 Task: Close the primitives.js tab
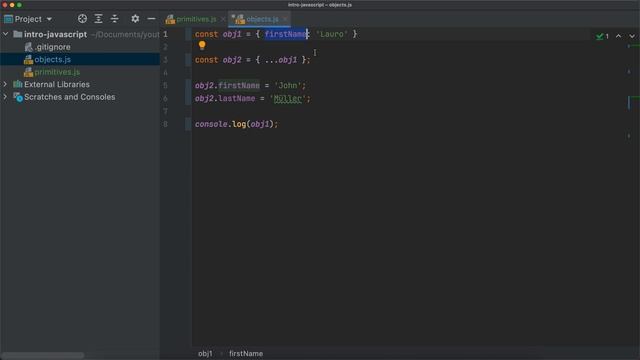pyautogui.click(x=223, y=19)
